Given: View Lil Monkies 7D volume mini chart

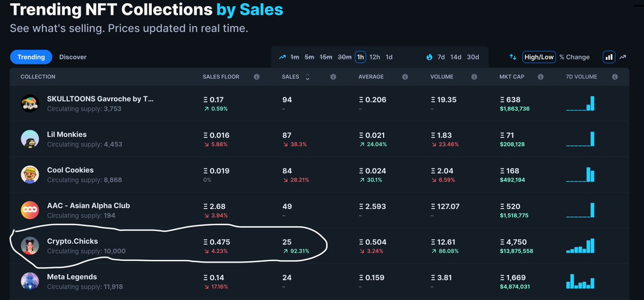Looking at the screenshot, I should pyautogui.click(x=580, y=138).
